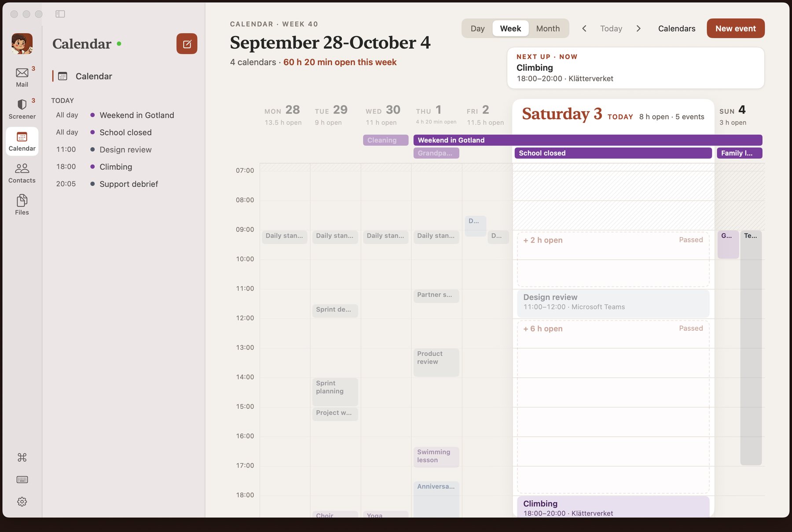Toggle the sidebar panel icon
792x532 pixels.
[x=60, y=14]
